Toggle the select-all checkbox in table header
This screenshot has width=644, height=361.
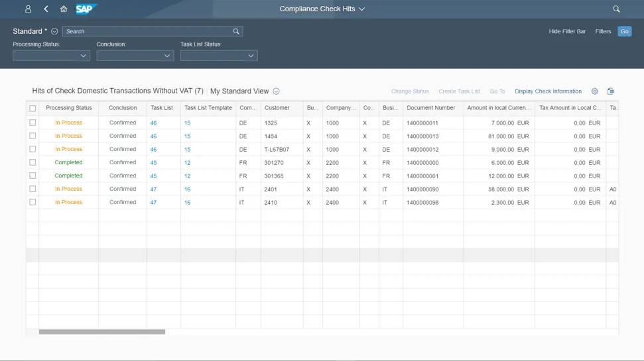click(x=32, y=108)
